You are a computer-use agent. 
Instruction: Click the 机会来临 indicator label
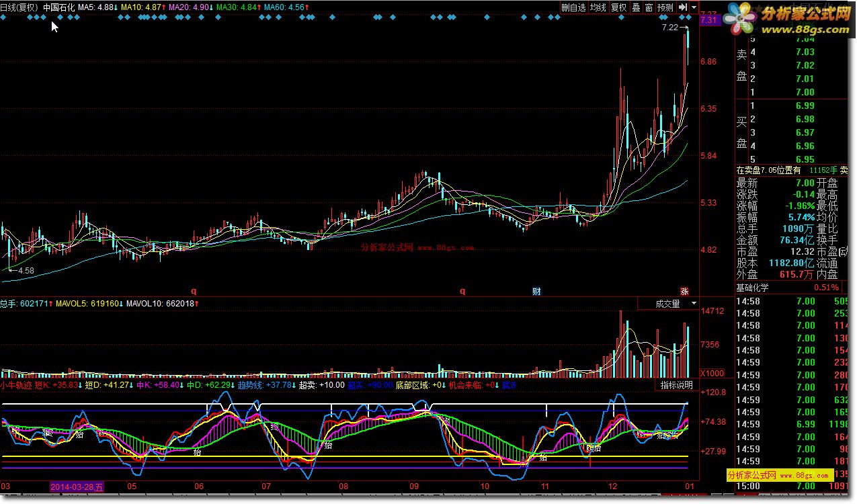click(465, 385)
